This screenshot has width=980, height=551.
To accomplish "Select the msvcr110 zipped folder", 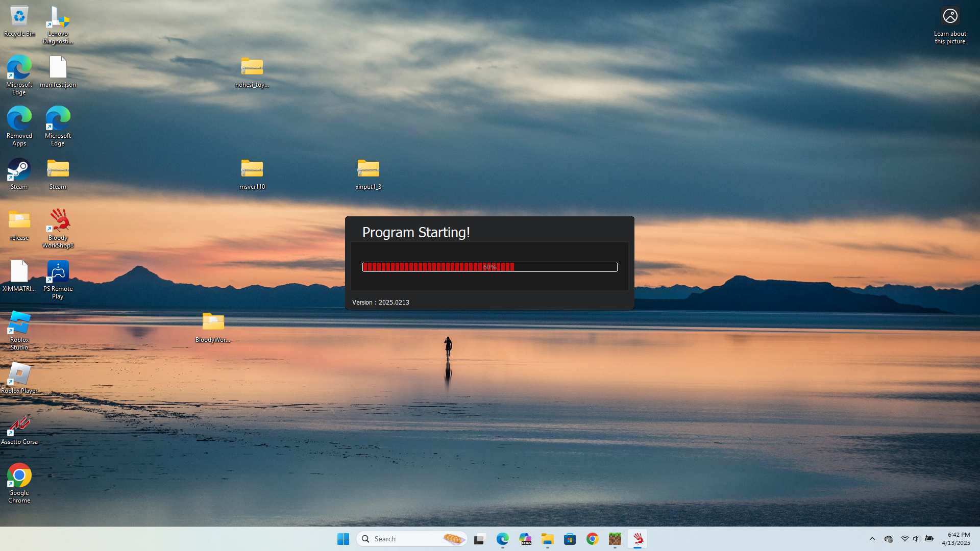I will (252, 169).
